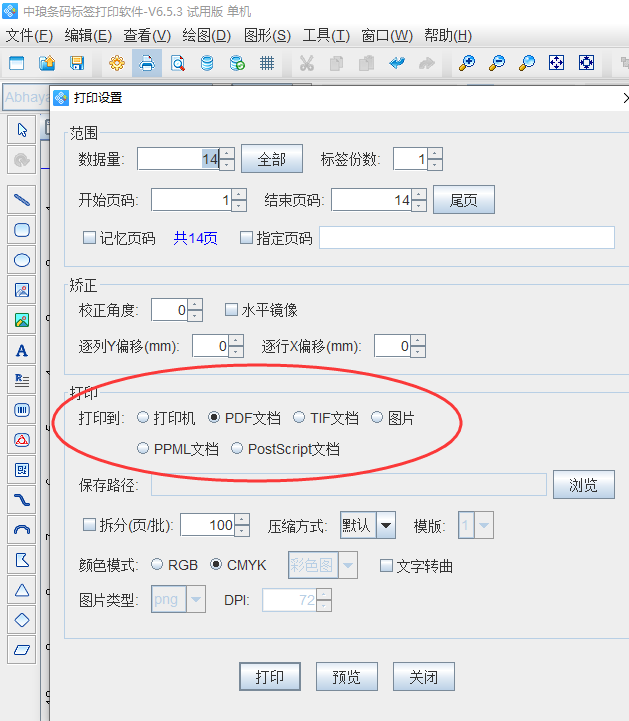Choose RGB color mode
The height and width of the screenshot is (721, 629).
coord(157,565)
